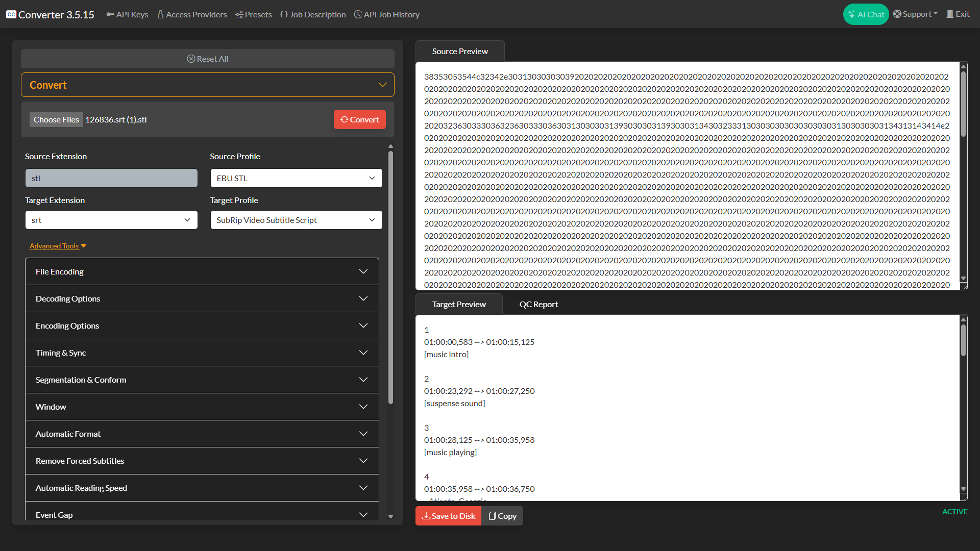The width and height of the screenshot is (980, 551).
Task: Open Access Providers
Action: pyautogui.click(x=191, y=14)
